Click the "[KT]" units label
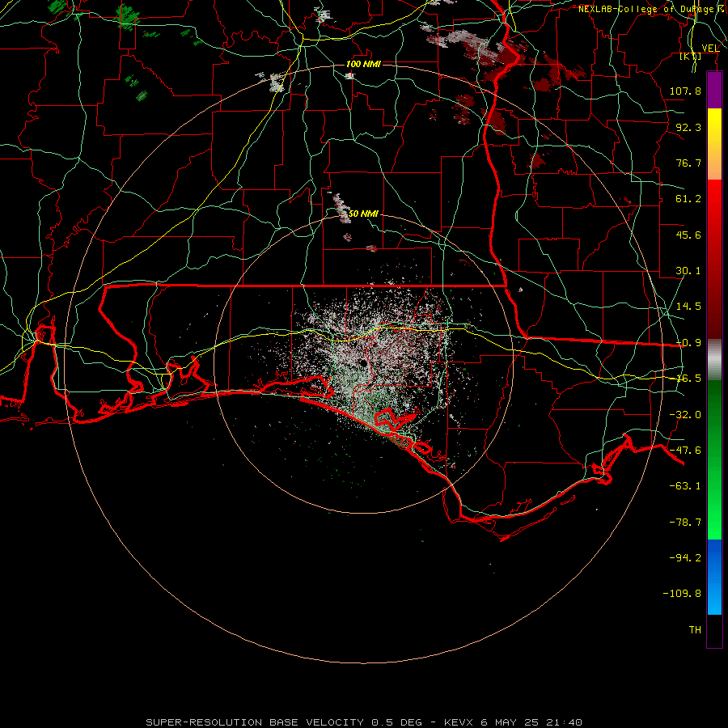 (x=691, y=56)
